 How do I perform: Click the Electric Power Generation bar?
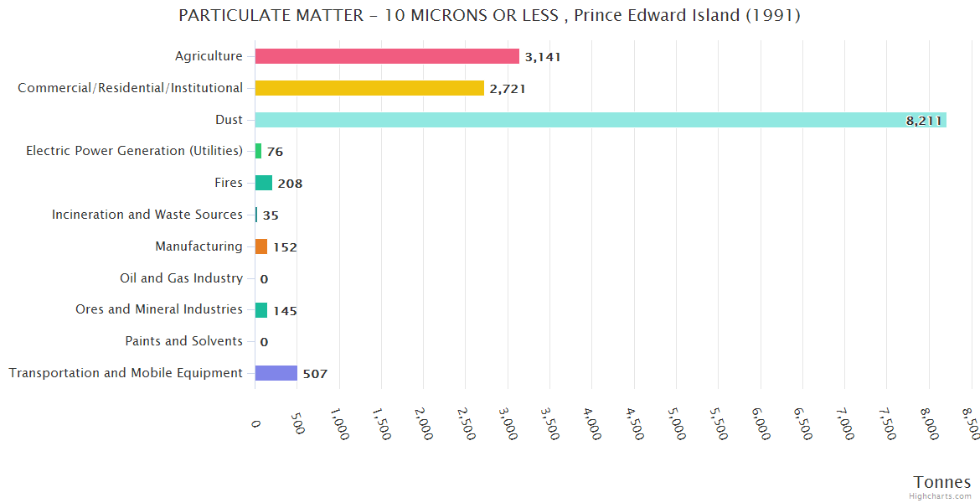258,151
